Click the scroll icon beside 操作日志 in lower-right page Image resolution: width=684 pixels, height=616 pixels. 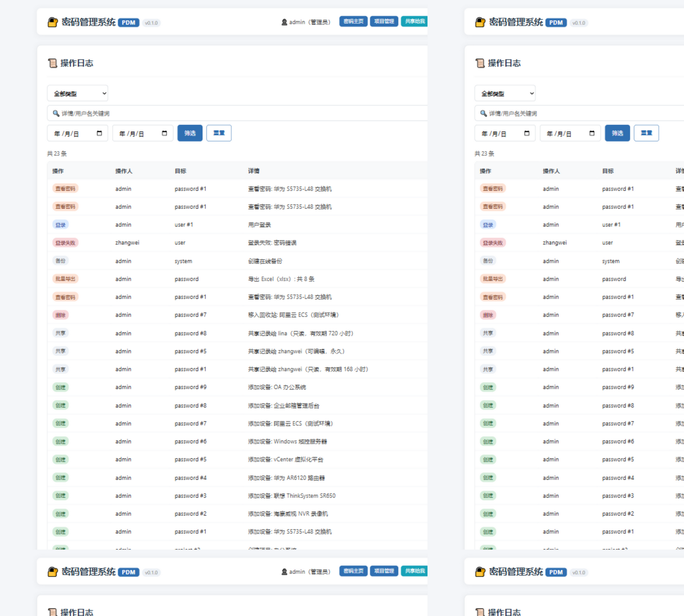coord(480,612)
